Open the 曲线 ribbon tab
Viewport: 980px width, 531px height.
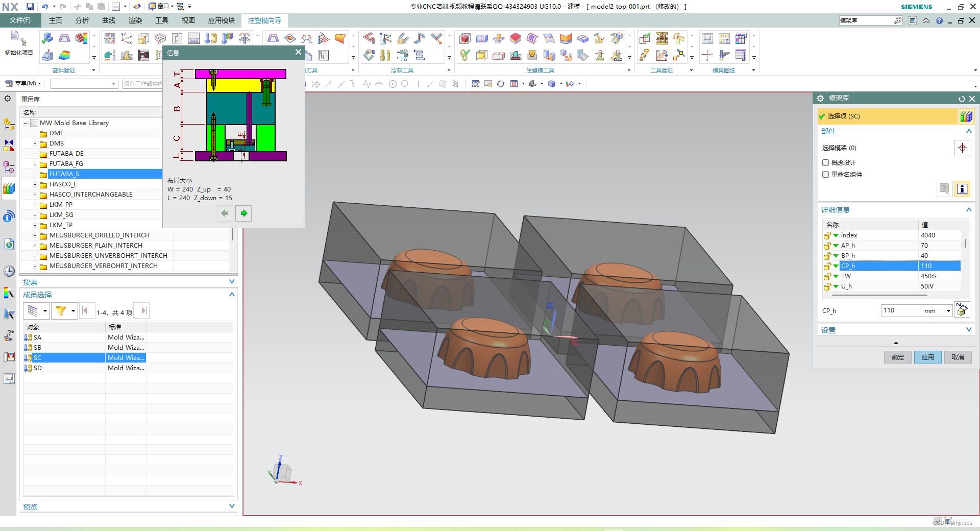coord(109,20)
